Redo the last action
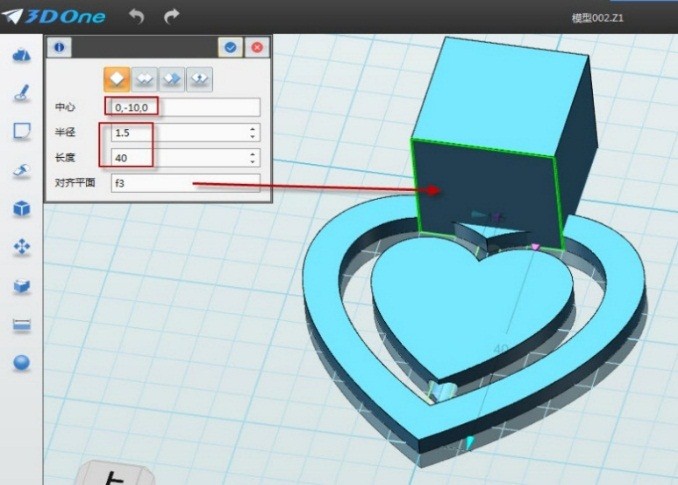 [x=171, y=17]
